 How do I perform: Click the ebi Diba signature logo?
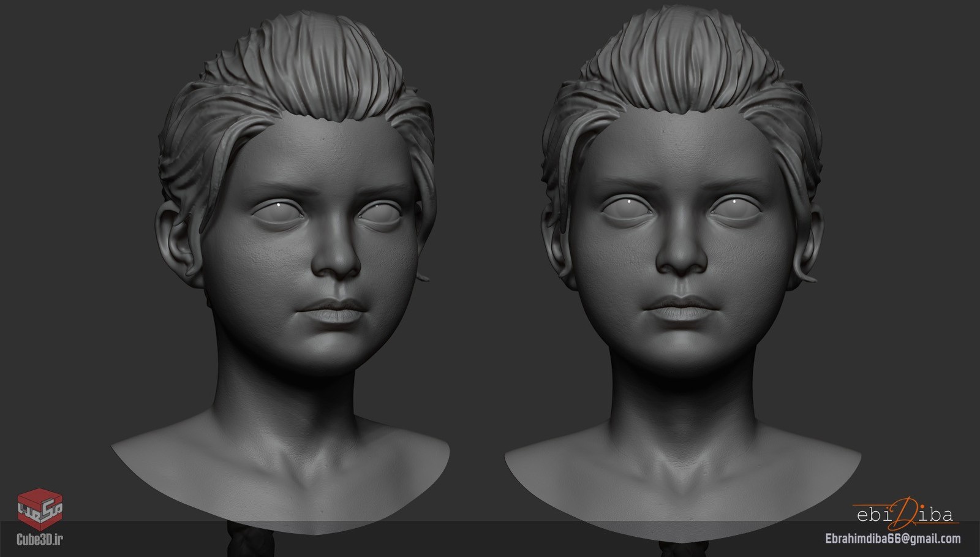click(905, 512)
